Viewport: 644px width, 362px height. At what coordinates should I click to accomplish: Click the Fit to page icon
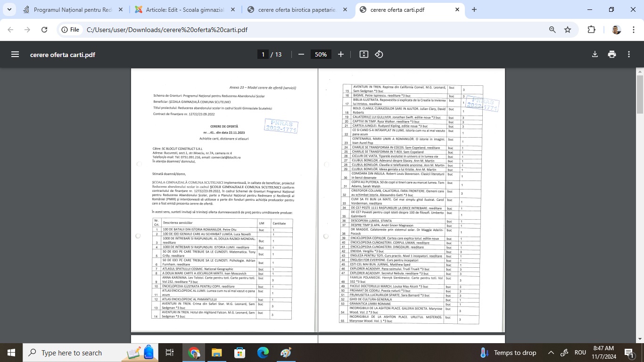coord(363,54)
